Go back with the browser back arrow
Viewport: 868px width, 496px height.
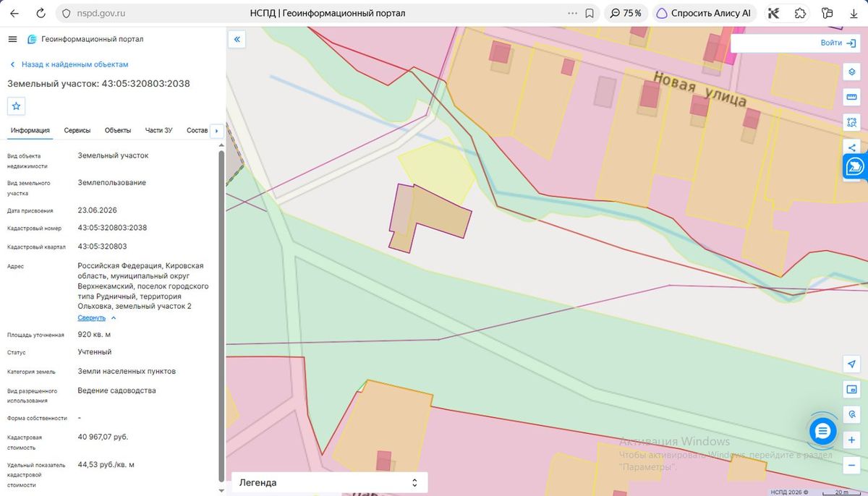[x=14, y=13]
